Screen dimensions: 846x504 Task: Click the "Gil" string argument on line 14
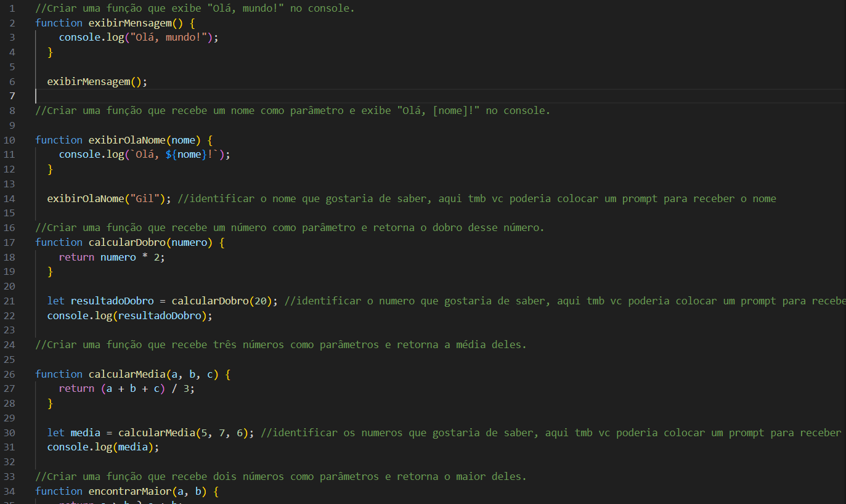click(145, 198)
